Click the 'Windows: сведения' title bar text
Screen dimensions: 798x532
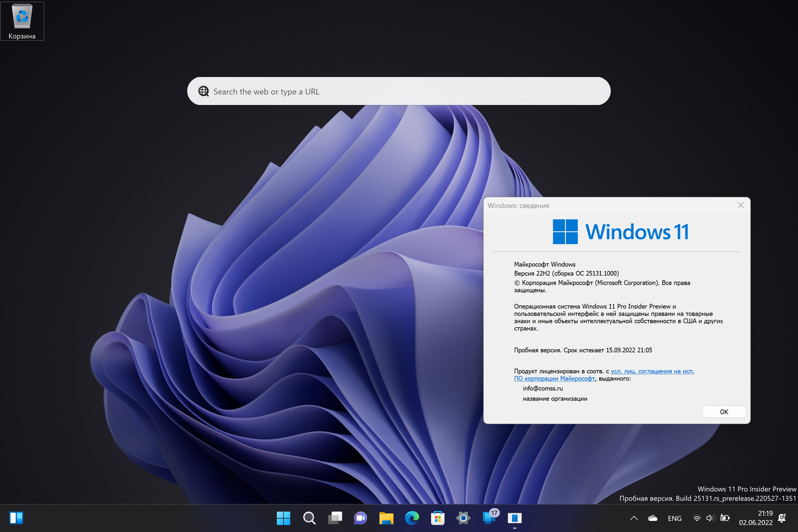pyautogui.click(x=518, y=206)
